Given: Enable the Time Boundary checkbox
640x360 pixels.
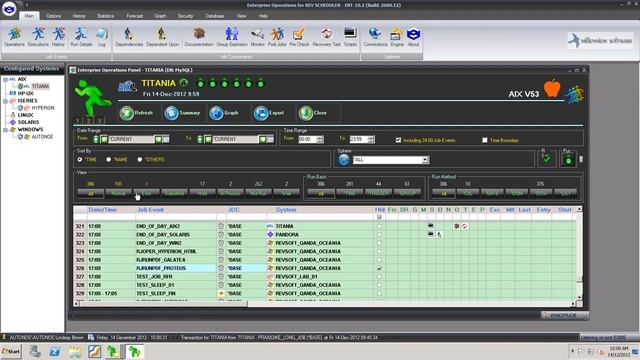Looking at the screenshot, I should click(x=484, y=140).
